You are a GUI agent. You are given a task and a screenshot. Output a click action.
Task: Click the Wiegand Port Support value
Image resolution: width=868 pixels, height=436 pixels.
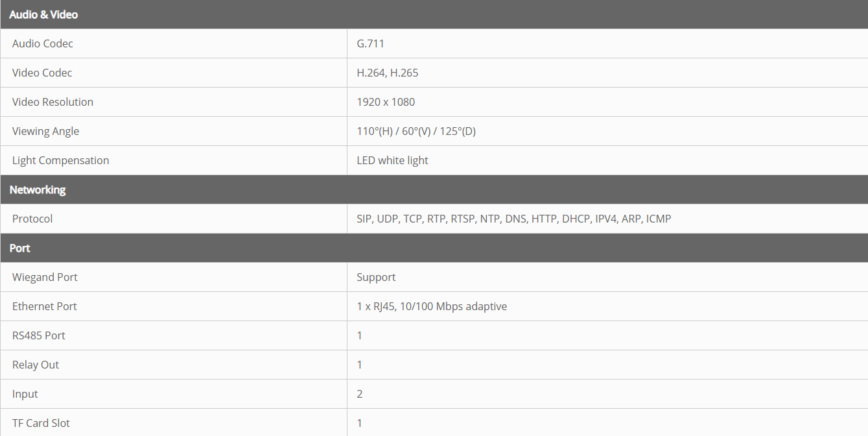376,277
